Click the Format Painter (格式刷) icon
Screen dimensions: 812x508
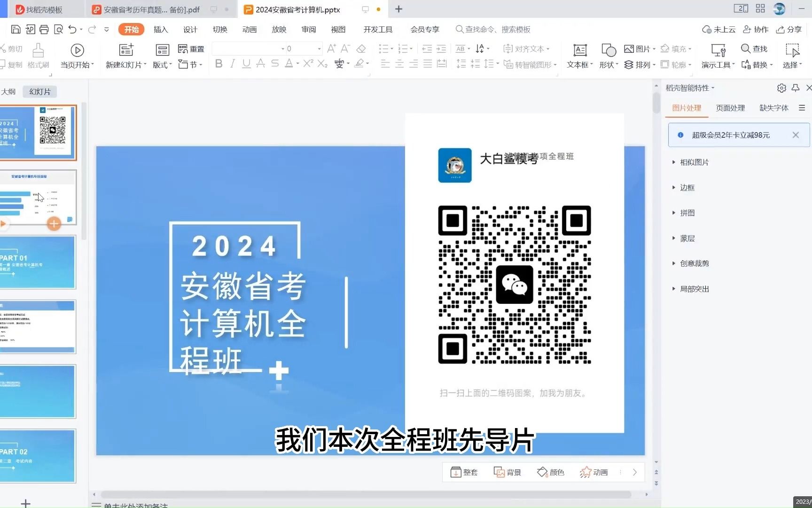point(39,50)
